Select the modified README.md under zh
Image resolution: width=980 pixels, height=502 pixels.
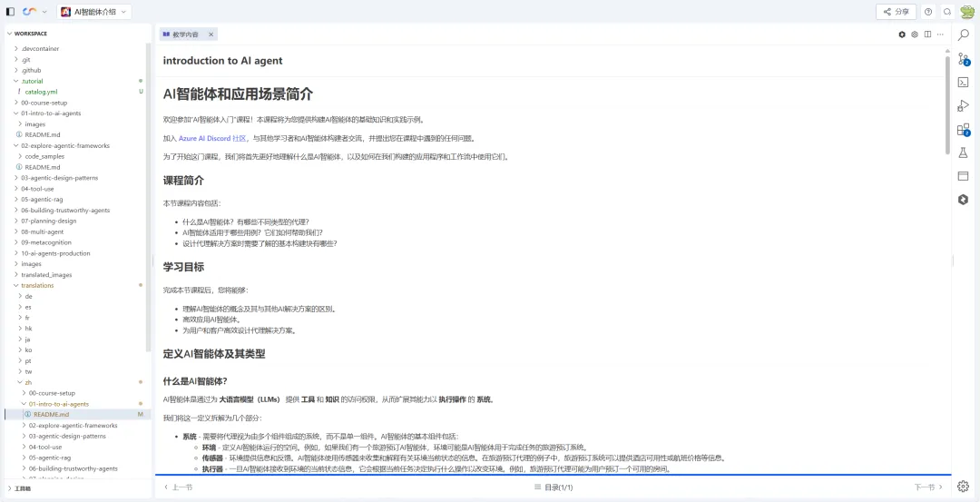pyautogui.click(x=51, y=415)
